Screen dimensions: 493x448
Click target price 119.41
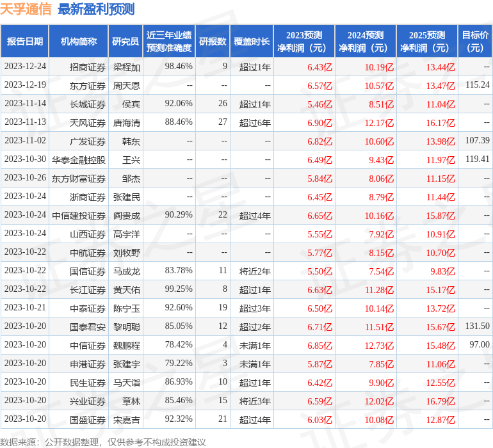pos(478,159)
